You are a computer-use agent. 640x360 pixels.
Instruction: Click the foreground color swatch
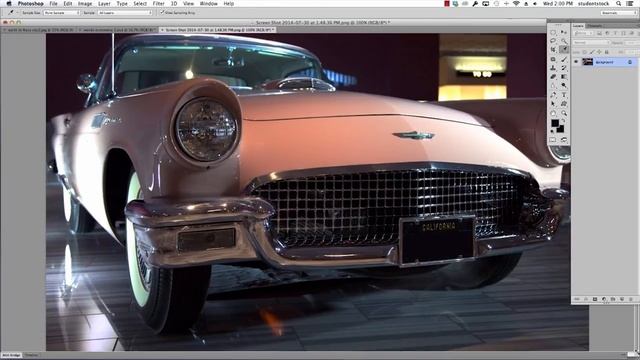point(555,123)
